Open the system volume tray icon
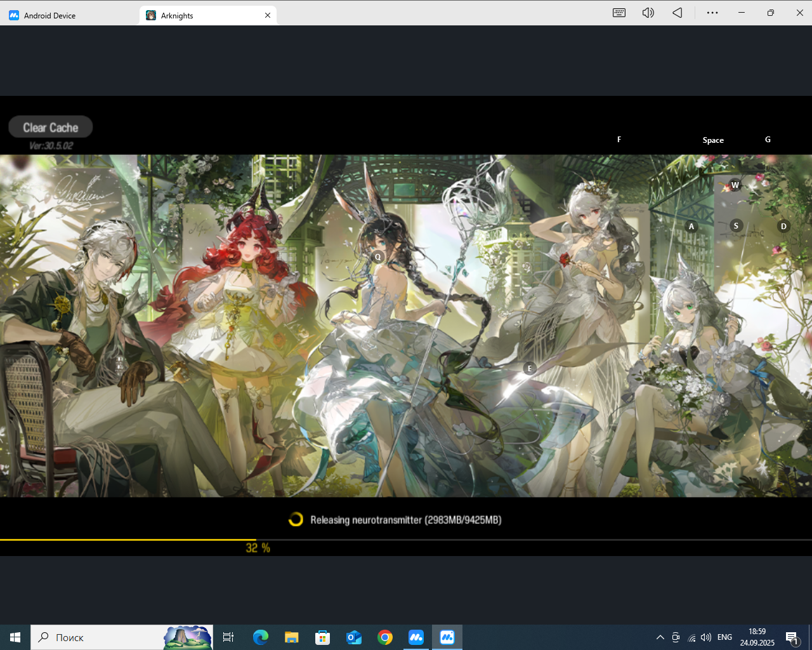 coord(706,637)
